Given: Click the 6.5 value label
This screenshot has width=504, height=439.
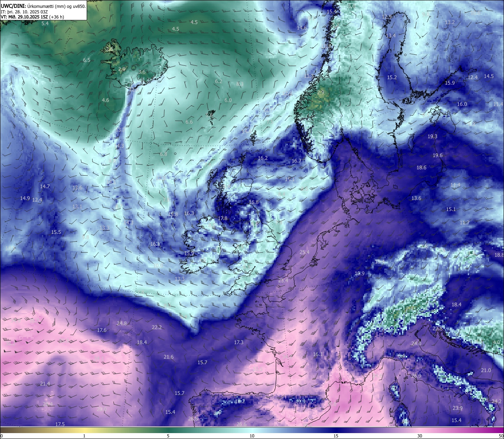Looking at the screenshot, I should coord(87,60).
